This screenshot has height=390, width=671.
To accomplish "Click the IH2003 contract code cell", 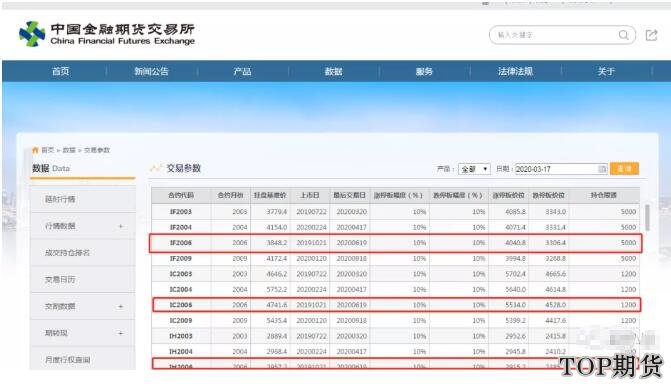I will tap(181, 336).
